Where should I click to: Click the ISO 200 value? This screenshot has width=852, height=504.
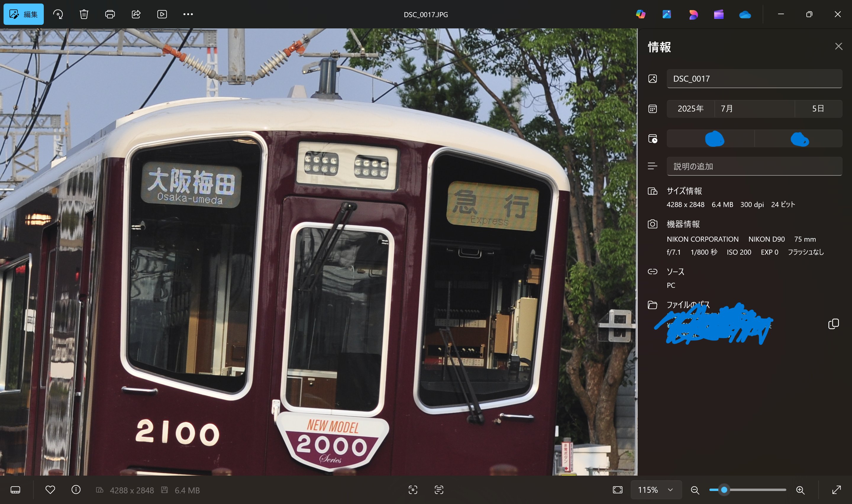point(739,252)
